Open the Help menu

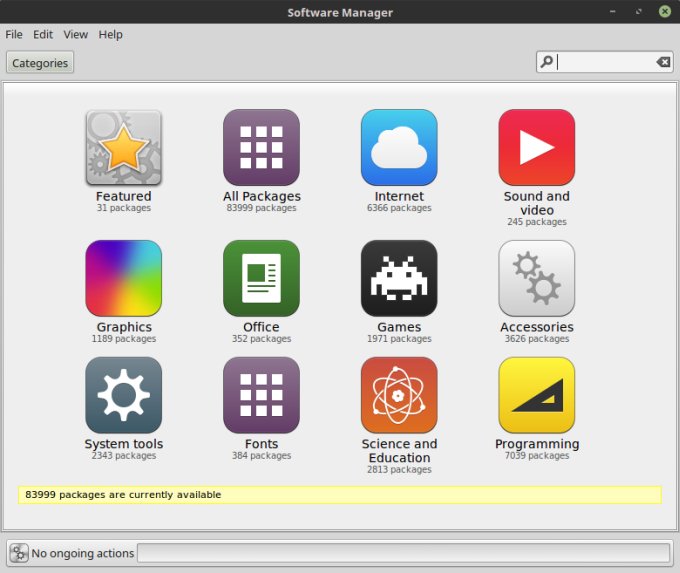click(x=110, y=34)
